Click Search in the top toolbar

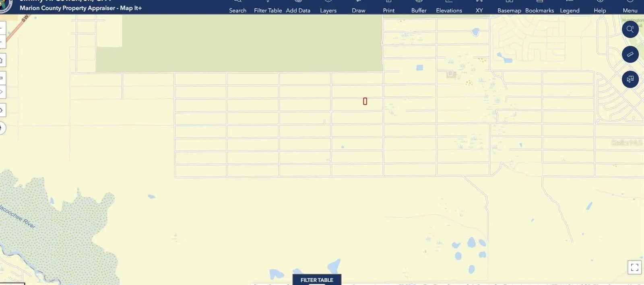click(237, 7)
